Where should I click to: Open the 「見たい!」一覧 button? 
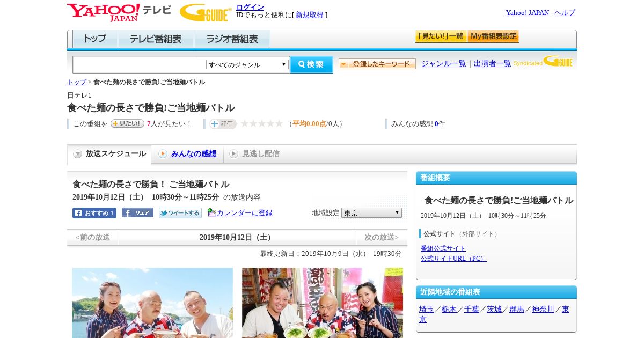point(441,36)
